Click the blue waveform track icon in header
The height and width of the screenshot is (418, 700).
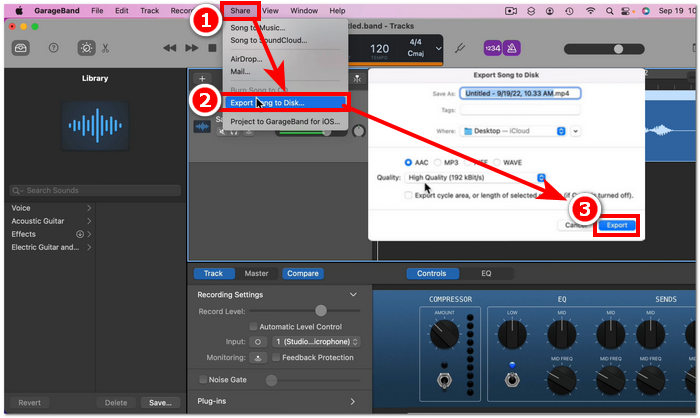(202, 127)
